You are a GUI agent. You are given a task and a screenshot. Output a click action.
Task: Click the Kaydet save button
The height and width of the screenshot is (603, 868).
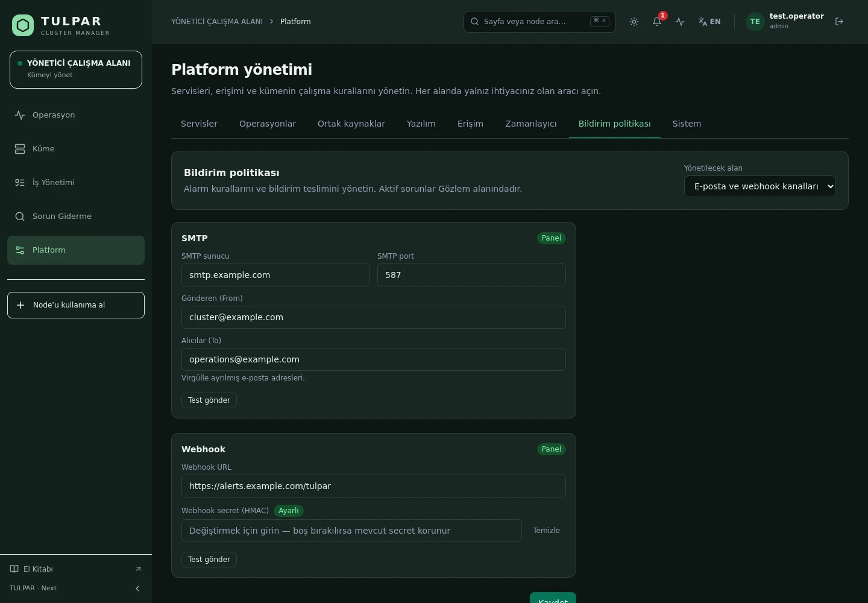pos(553,598)
